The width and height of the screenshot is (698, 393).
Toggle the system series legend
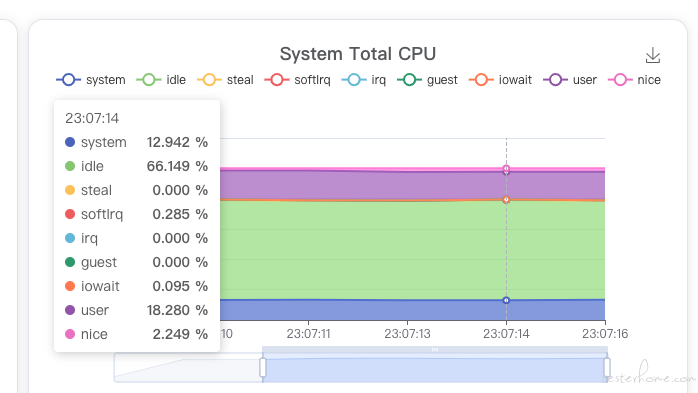[91, 80]
